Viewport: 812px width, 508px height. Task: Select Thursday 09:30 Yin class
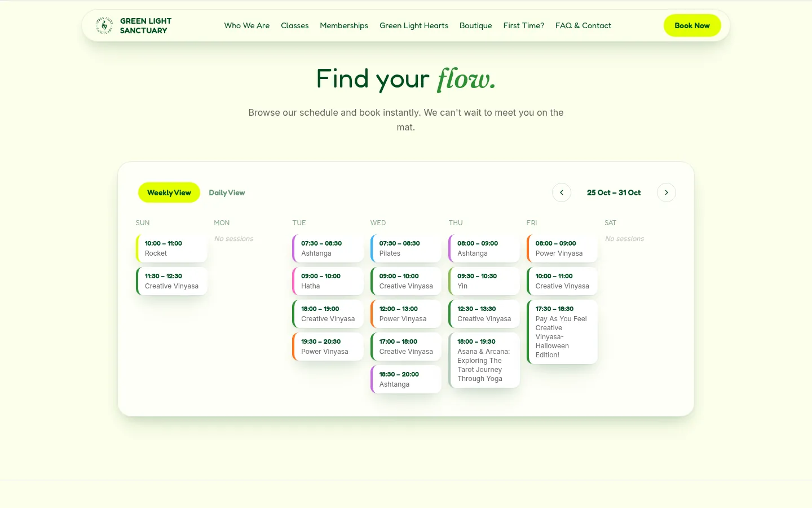pyautogui.click(x=484, y=281)
